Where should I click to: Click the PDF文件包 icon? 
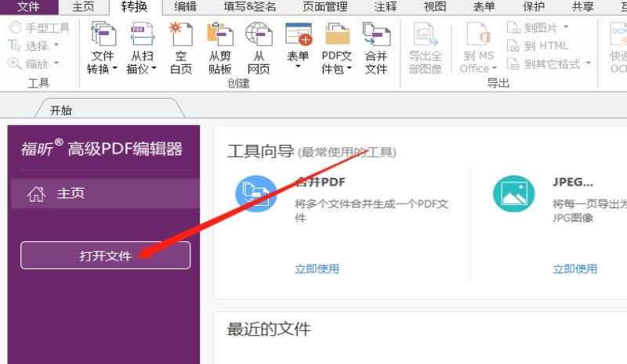[x=338, y=34]
